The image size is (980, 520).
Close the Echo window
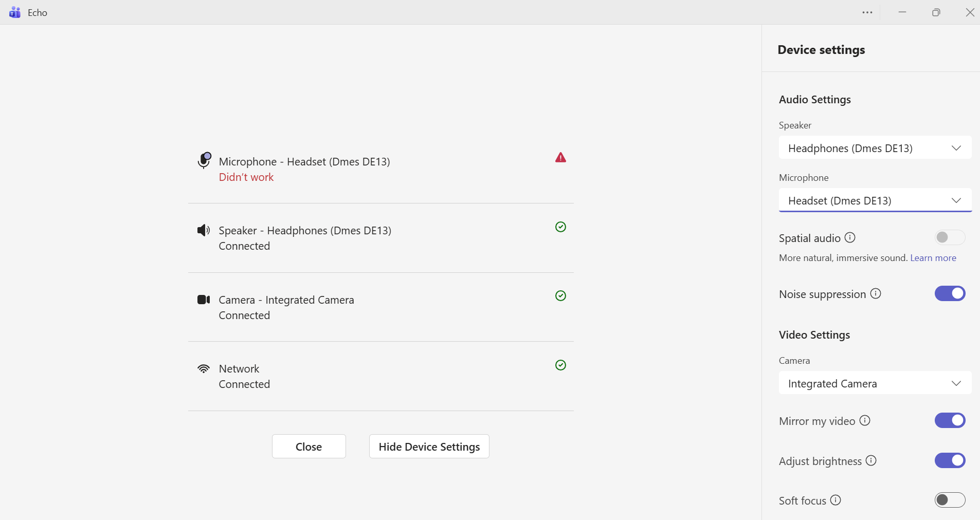pos(970,12)
